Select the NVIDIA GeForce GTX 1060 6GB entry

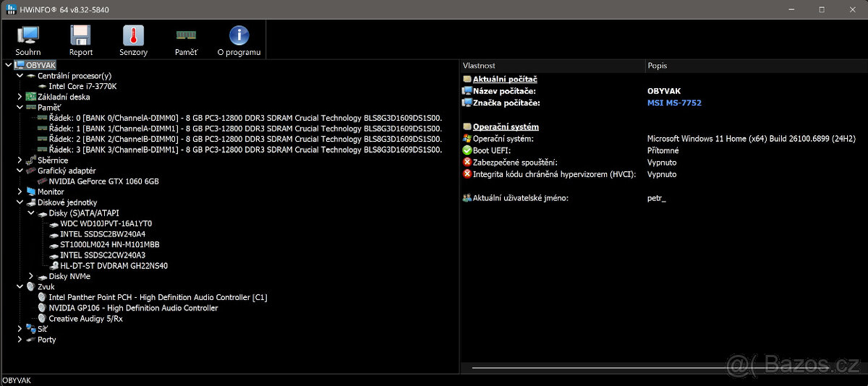coord(103,181)
